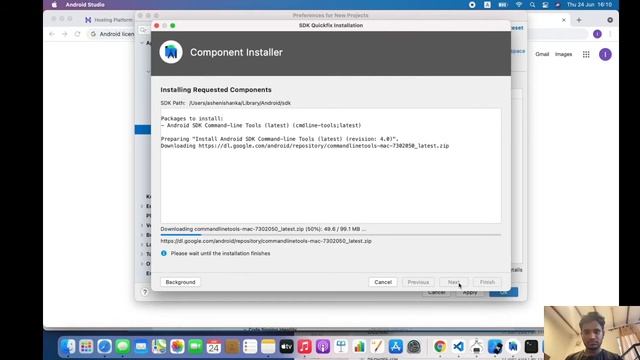Click the Previous button
The width and height of the screenshot is (640, 360).
coord(418,282)
